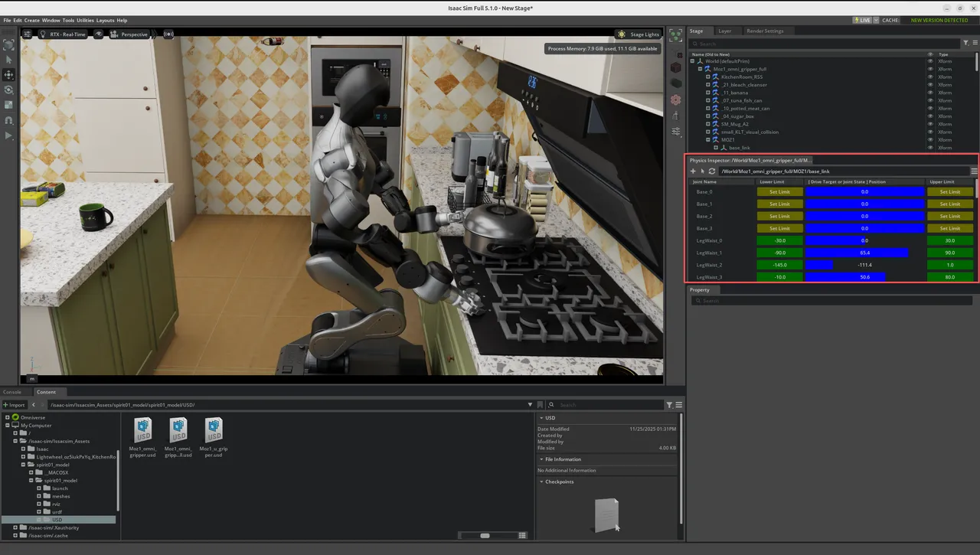980x555 pixels.
Task: Toggle visibility of SM_Mug_A2 prim
Action: [930, 124]
